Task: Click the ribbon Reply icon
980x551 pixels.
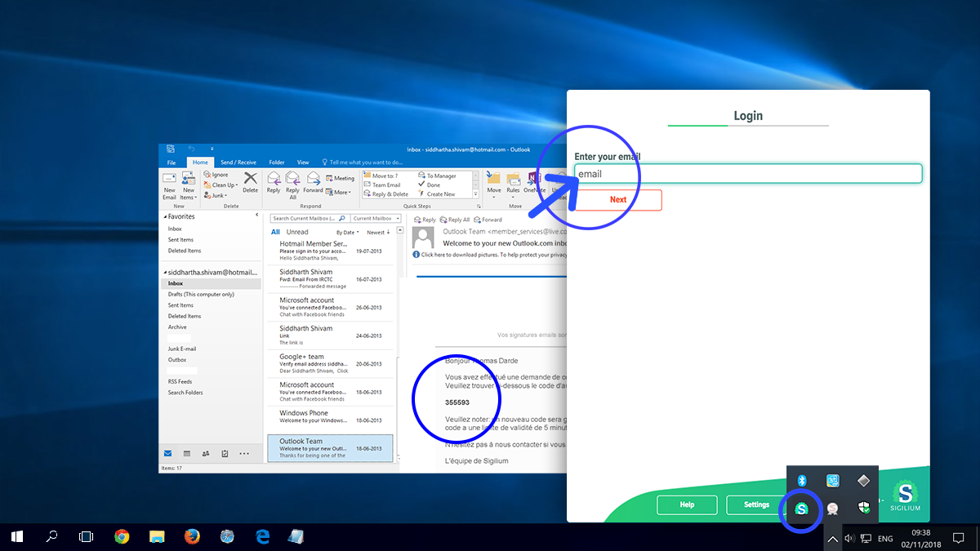Action: pos(274,182)
